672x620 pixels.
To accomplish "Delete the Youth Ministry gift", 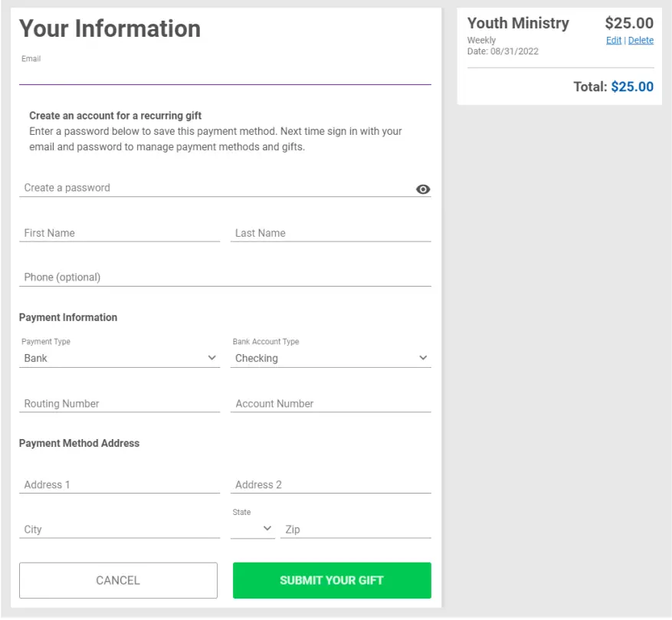I will pos(641,41).
